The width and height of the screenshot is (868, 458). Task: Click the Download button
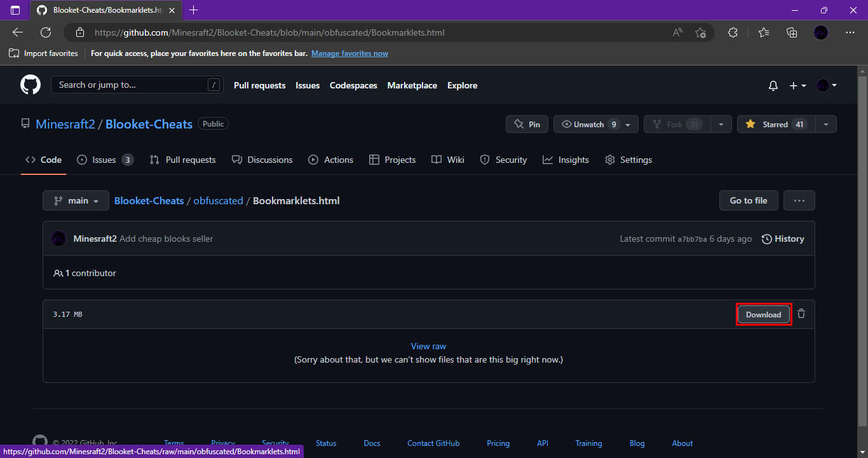click(764, 314)
